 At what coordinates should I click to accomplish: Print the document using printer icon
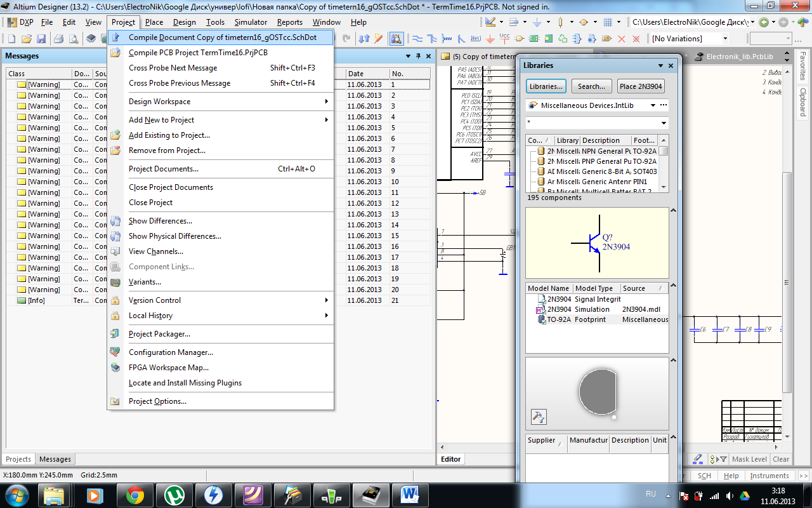(x=59, y=39)
